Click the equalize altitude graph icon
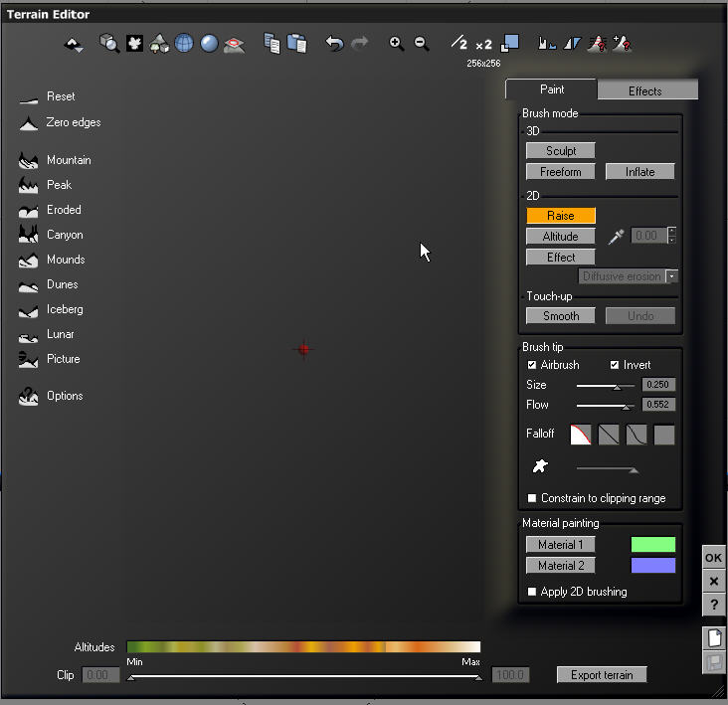The image size is (728, 705). (547, 44)
